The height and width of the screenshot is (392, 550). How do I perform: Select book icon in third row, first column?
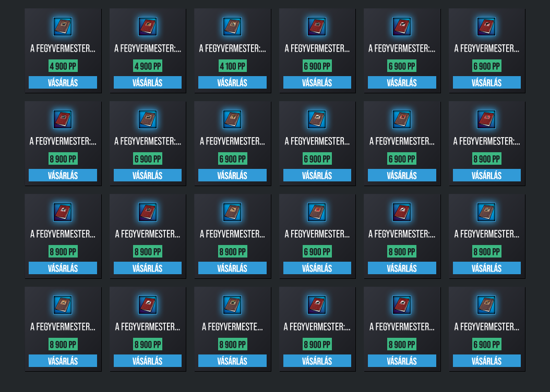63,212
